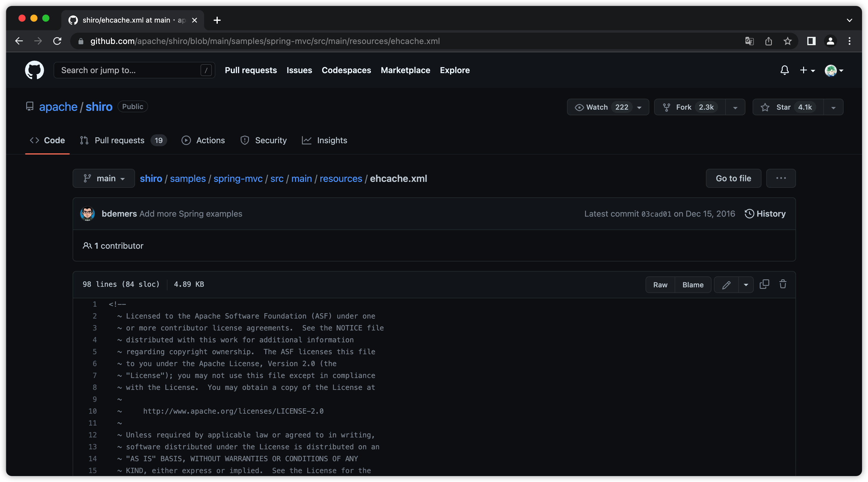Viewport: 868px width, 482px height.
Task: Open the notifications bell
Action: point(784,70)
